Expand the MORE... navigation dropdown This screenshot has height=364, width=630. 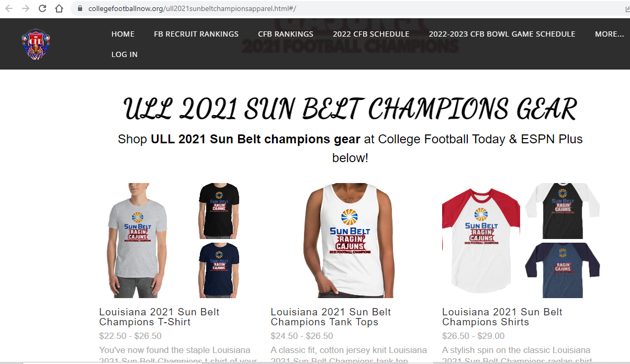click(x=609, y=34)
